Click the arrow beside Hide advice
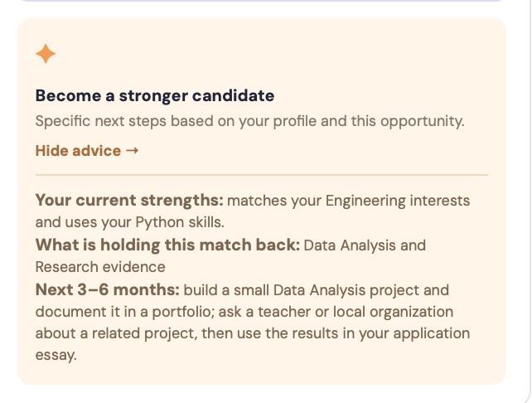This screenshot has height=403, width=532. (132, 150)
